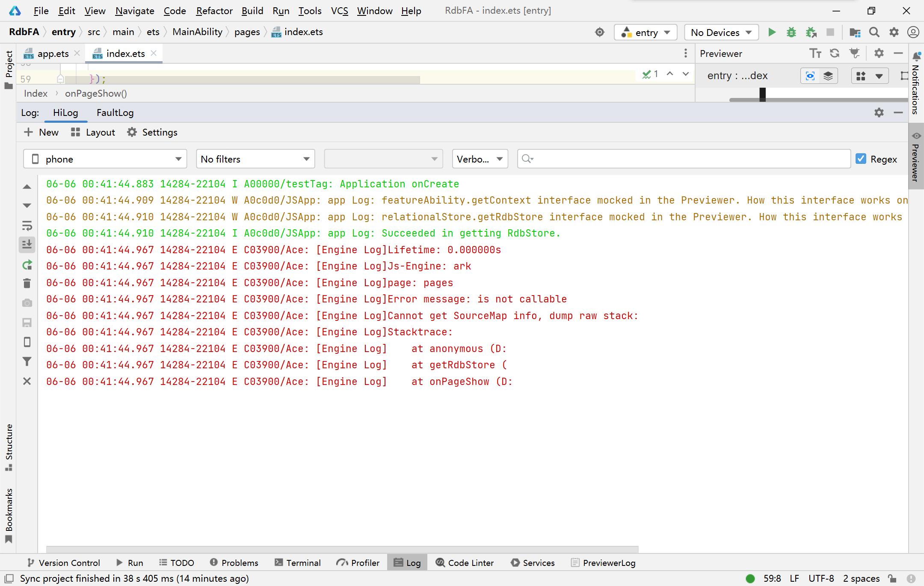Open the Verbose log level dropdown

tap(480, 159)
